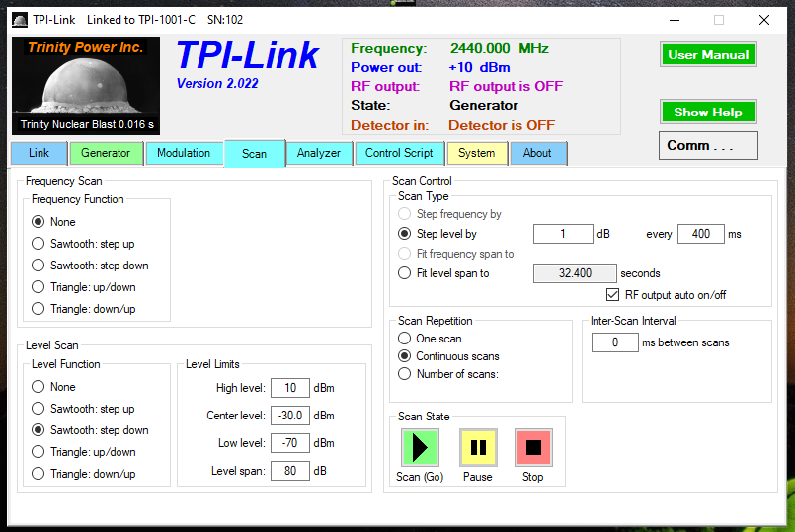Click the Show Help button

(x=708, y=112)
